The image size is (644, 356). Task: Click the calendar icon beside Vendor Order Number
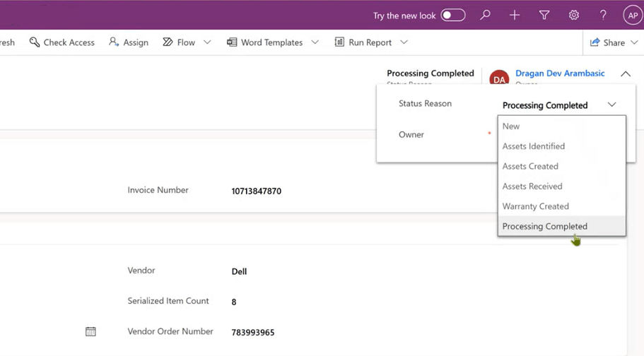point(90,331)
